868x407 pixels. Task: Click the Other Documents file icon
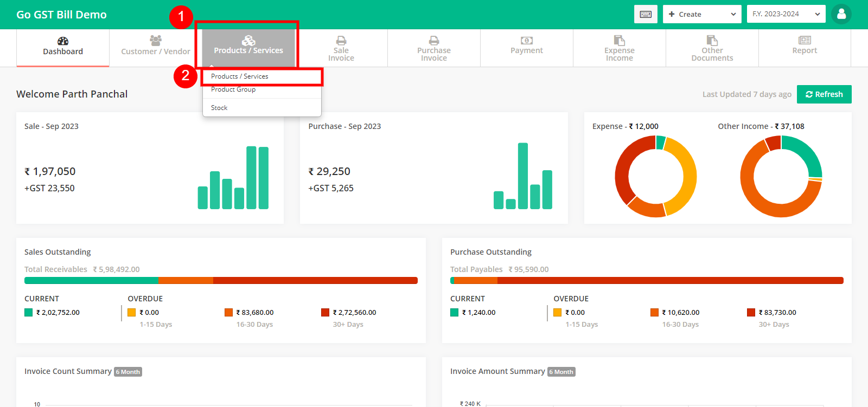coord(712,40)
